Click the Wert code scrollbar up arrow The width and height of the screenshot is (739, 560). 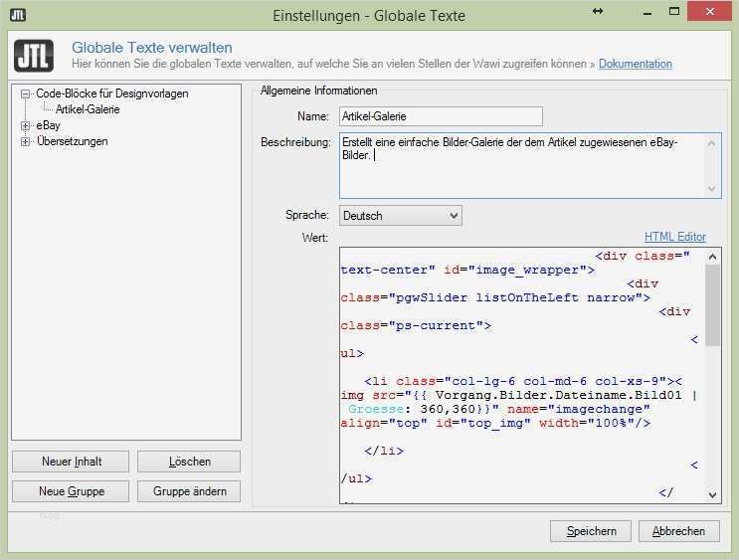(x=713, y=257)
